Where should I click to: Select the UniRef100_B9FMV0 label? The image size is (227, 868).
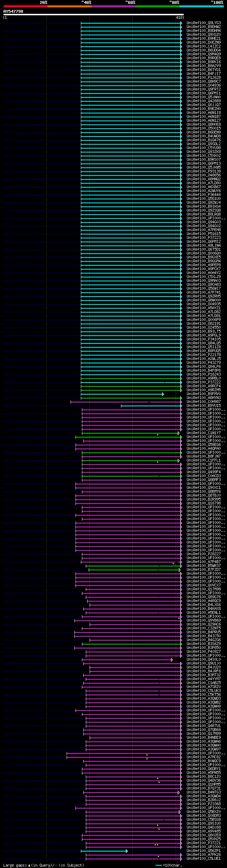pos(204,394)
